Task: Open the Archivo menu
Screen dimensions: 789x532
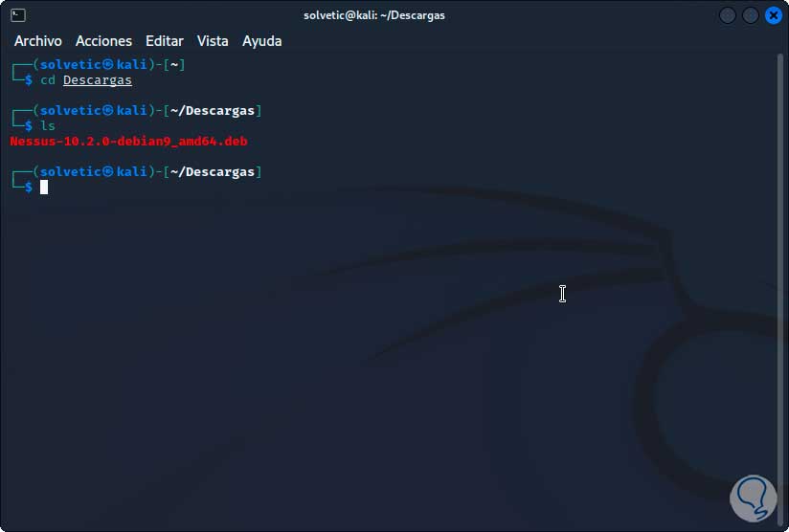Action: pos(37,41)
